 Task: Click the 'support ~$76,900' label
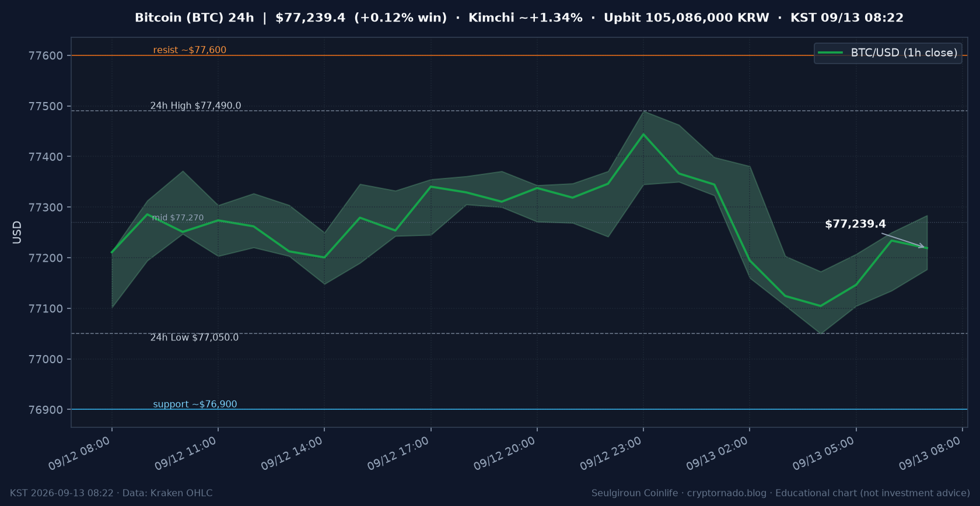[195, 404]
